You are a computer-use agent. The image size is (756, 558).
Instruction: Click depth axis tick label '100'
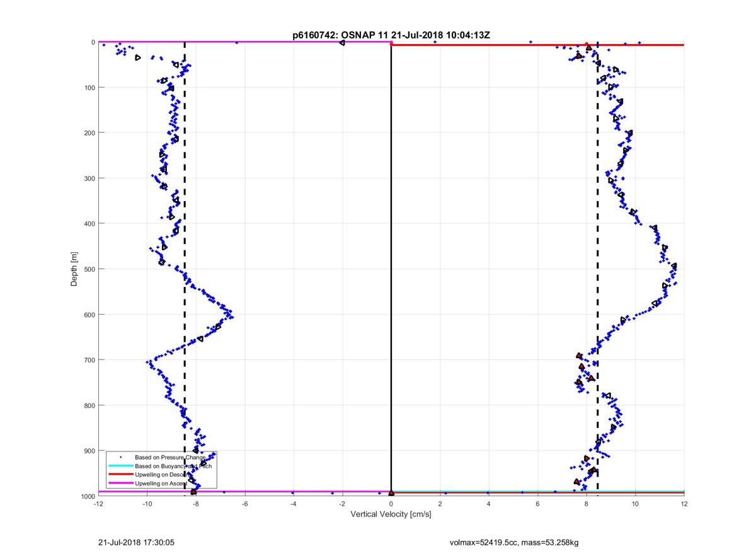[89, 87]
